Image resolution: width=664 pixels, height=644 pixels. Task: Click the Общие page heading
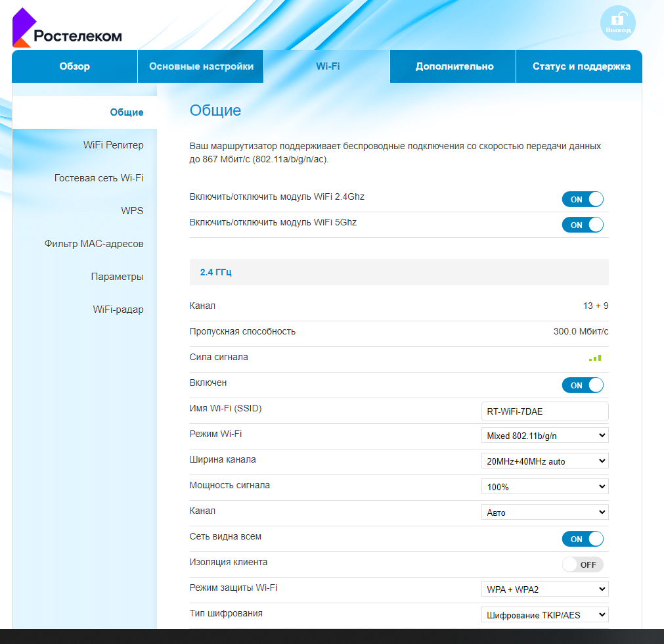pos(215,110)
